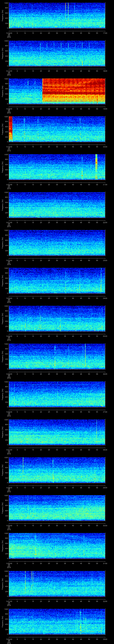Click the spectrogram panel starting at 5:31:00
Screen dimensions: 114x644
(x=57, y=584)
